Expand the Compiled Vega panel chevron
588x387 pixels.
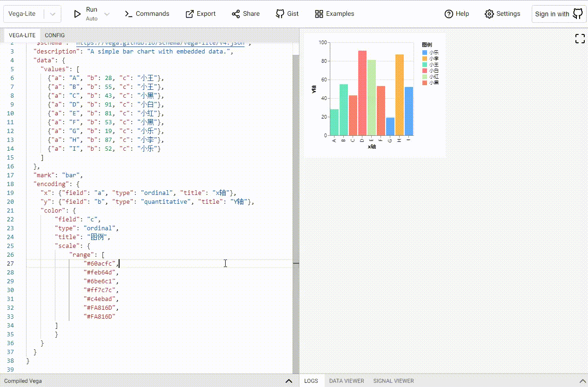289,381
